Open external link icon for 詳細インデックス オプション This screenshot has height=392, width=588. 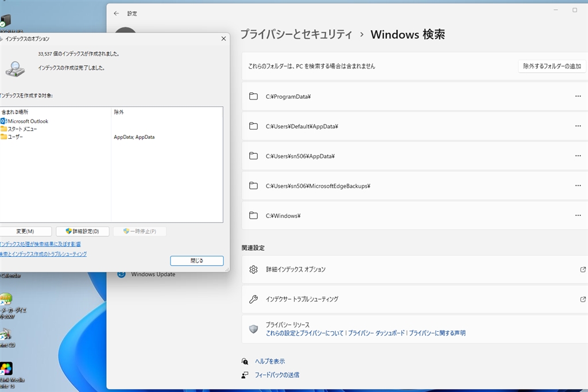tap(583, 269)
